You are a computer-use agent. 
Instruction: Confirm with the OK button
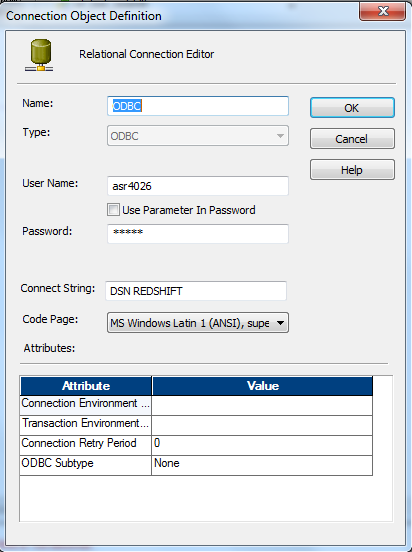pos(352,108)
